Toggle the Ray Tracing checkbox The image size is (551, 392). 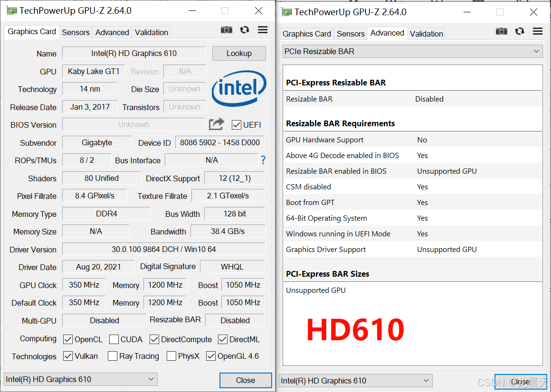113,356
